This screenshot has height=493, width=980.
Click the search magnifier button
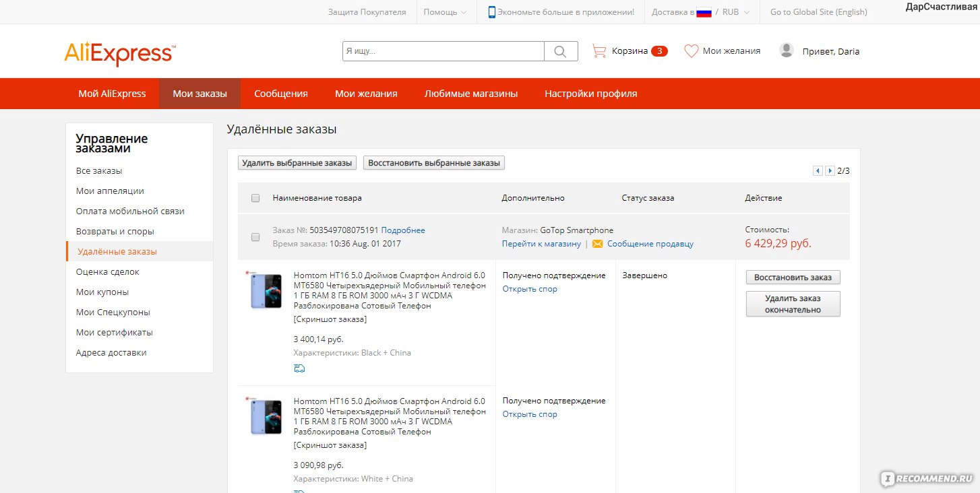click(x=561, y=51)
